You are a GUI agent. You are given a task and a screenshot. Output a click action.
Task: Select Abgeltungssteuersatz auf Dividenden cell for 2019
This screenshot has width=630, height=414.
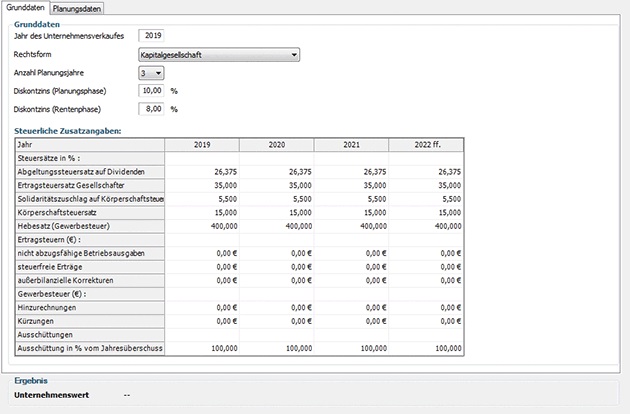[x=201, y=171]
